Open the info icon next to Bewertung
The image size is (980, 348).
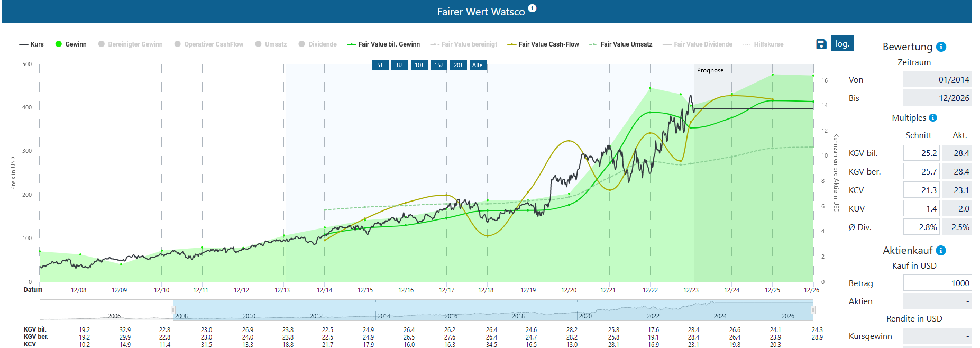pyautogui.click(x=941, y=47)
